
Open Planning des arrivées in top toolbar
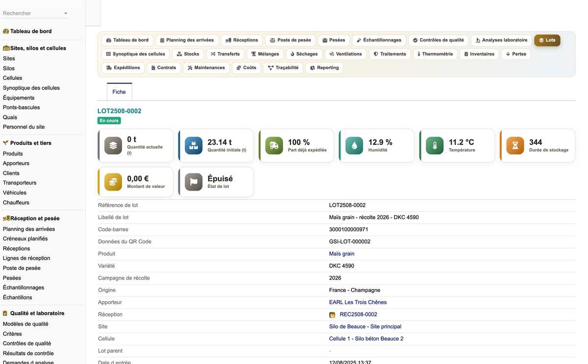point(187,40)
